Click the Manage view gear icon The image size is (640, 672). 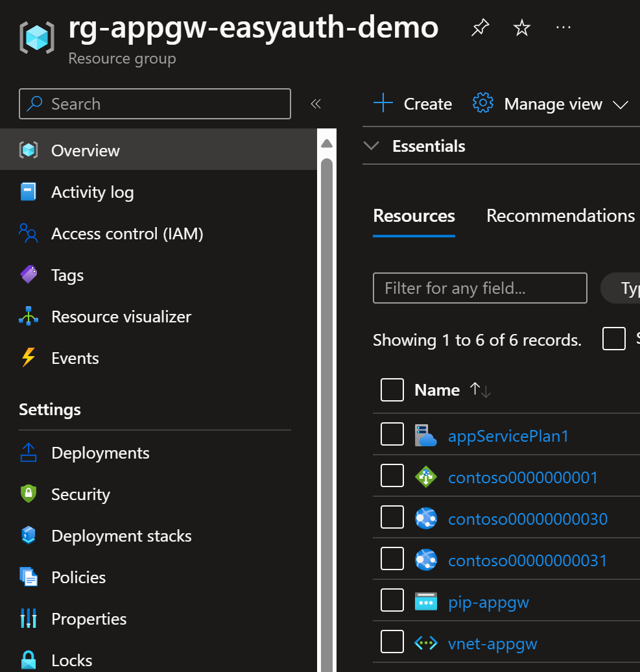click(483, 103)
